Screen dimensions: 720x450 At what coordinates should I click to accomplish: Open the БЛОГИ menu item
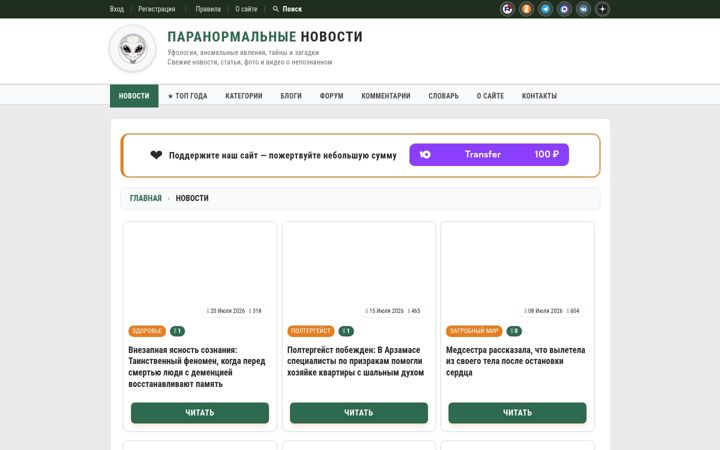pyautogui.click(x=291, y=96)
